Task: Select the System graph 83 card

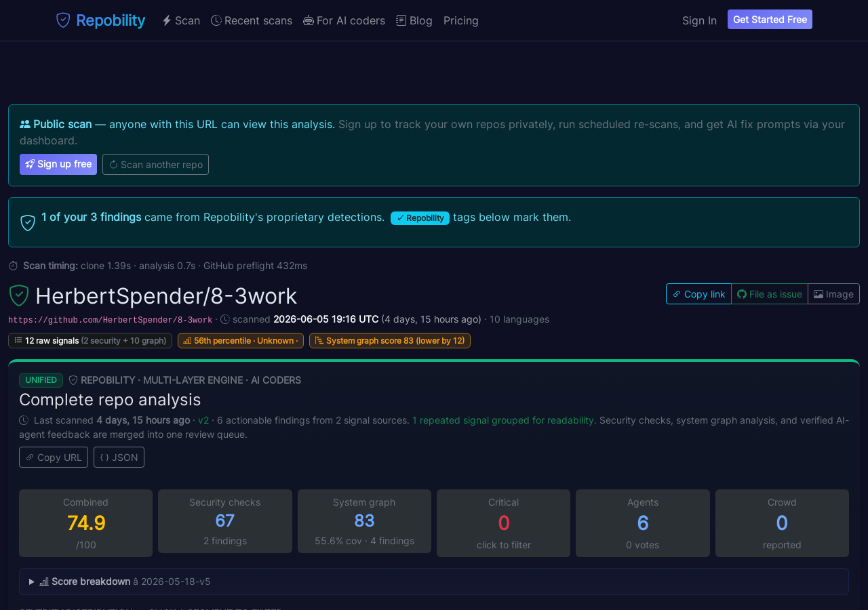Action: [364, 521]
